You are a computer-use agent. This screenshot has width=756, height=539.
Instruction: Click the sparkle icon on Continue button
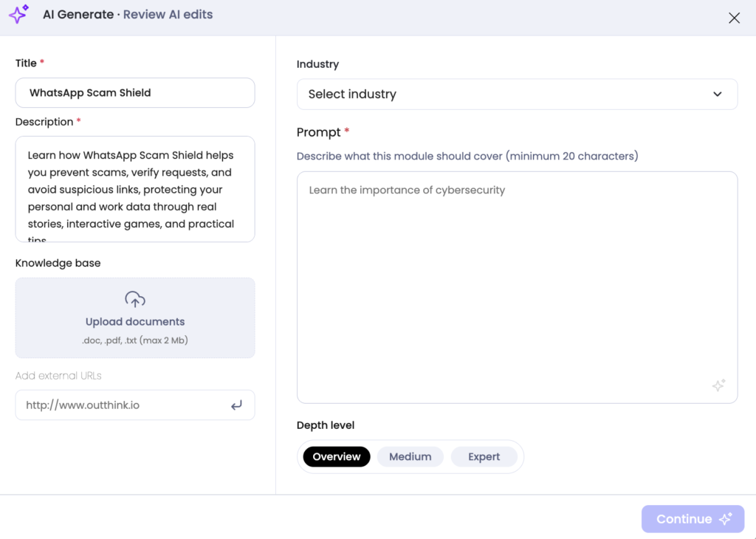pyautogui.click(x=726, y=519)
